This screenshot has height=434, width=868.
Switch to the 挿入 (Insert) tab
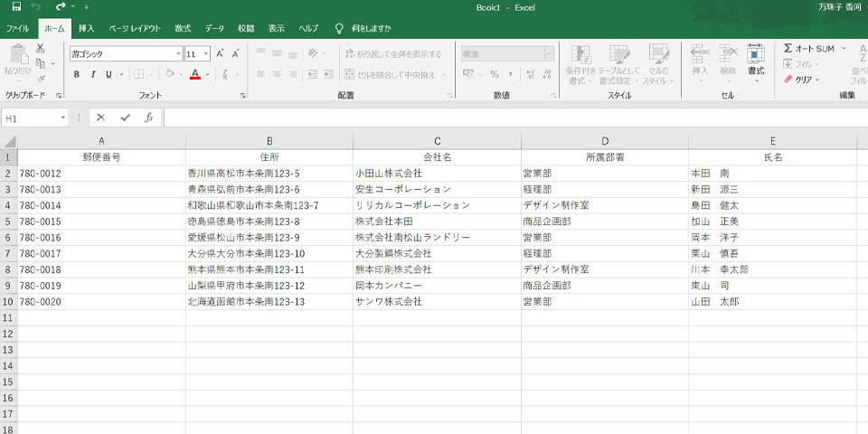pos(86,28)
